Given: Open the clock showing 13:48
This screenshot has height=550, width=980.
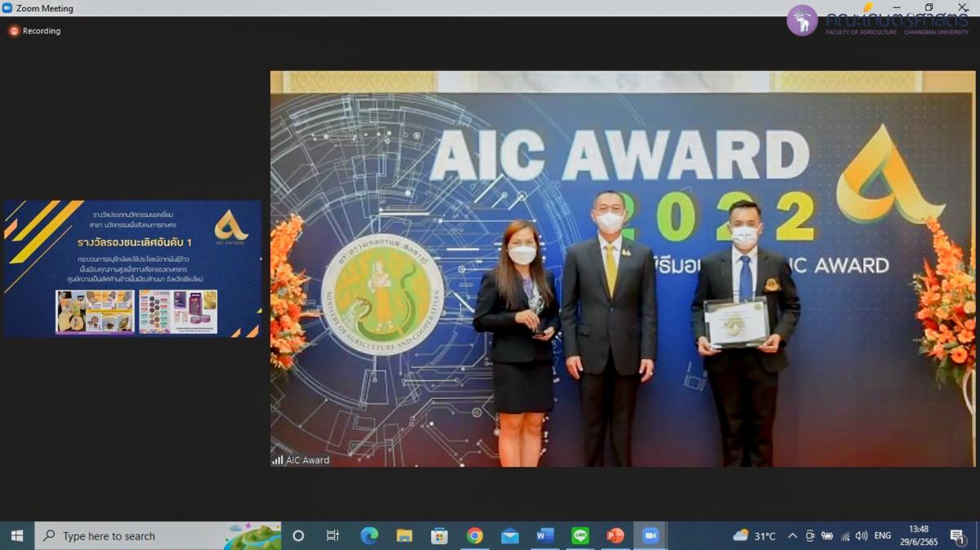Looking at the screenshot, I should pos(919,536).
